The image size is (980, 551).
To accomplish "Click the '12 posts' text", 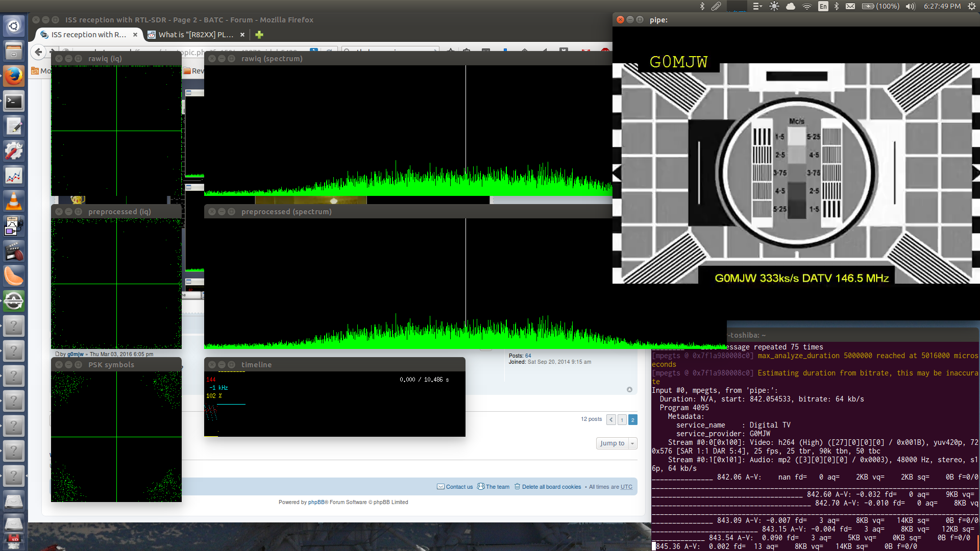I will 591,419.
